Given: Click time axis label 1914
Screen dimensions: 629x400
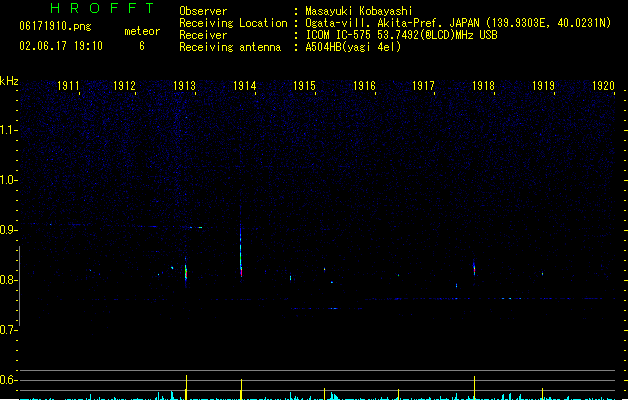Looking at the screenshot, I should coord(244,86).
